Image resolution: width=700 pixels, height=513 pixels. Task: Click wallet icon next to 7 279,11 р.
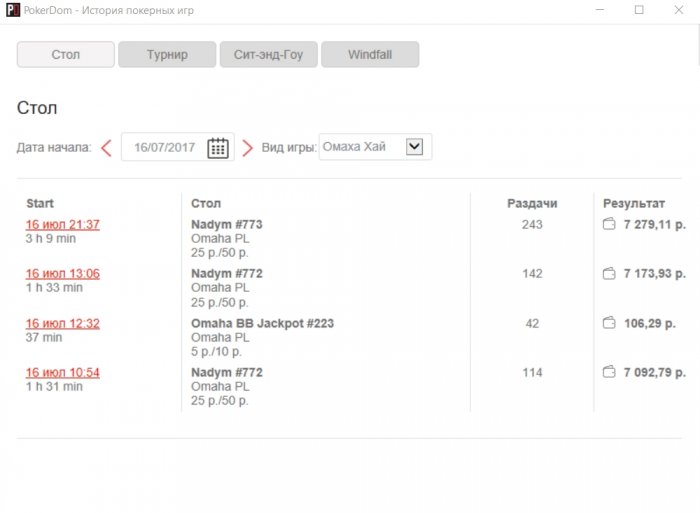pyautogui.click(x=609, y=225)
